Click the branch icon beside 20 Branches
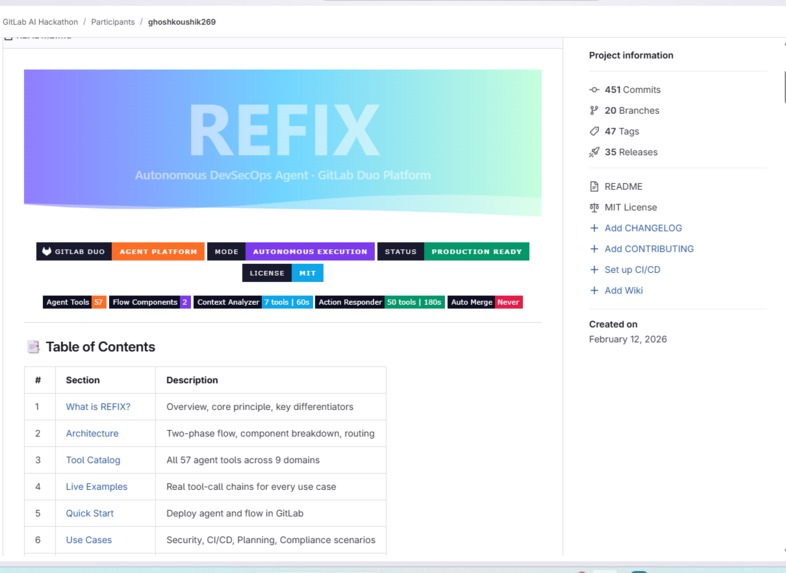 click(x=594, y=110)
